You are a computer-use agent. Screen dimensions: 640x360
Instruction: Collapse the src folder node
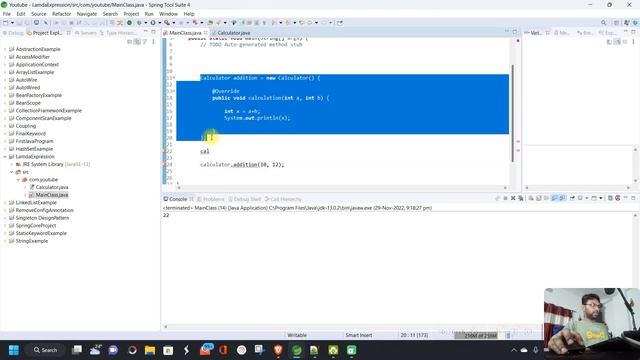(11, 172)
